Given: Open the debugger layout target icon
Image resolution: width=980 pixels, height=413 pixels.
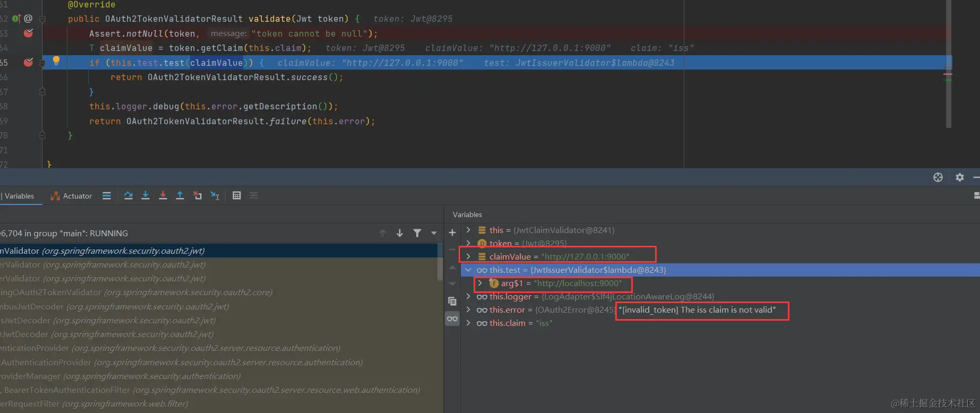Looking at the screenshot, I should pos(938,177).
